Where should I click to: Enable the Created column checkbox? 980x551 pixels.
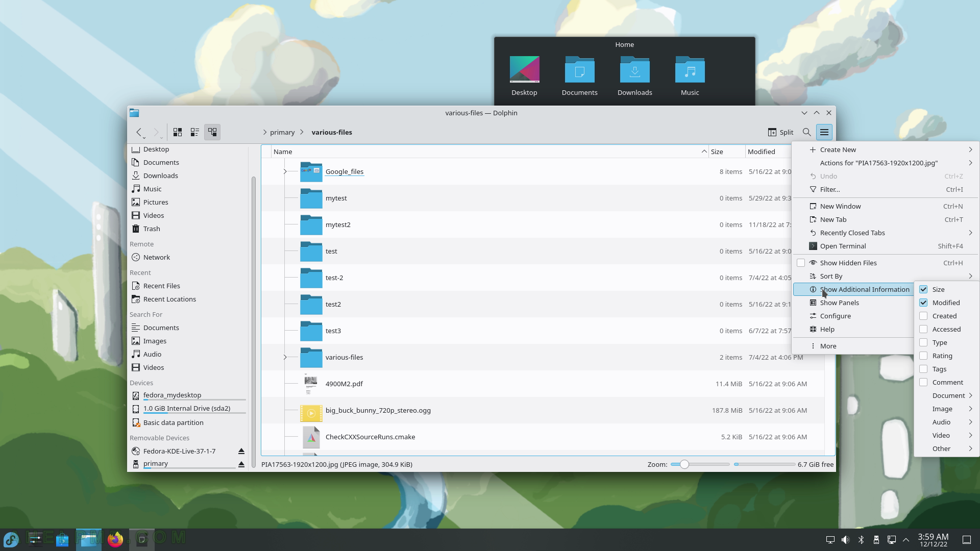[x=923, y=316]
